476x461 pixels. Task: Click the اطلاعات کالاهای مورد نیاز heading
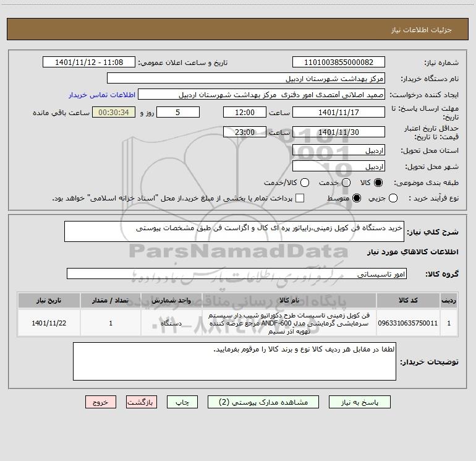pyautogui.click(x=413, y=252)
